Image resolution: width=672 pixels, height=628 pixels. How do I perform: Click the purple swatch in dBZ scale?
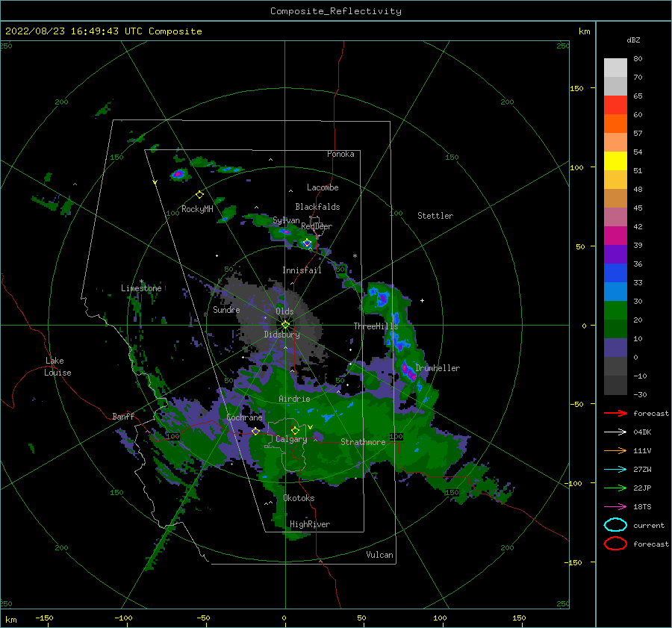pos(615,255)
